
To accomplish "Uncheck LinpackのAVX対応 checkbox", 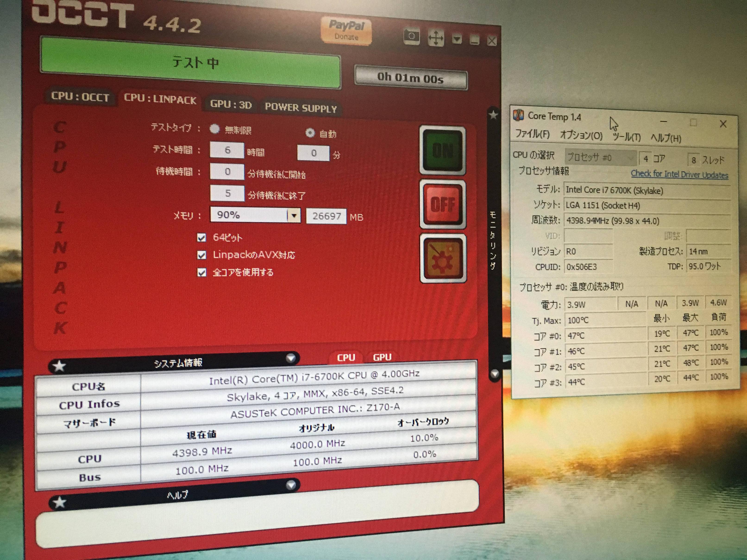I will [202, 255].
